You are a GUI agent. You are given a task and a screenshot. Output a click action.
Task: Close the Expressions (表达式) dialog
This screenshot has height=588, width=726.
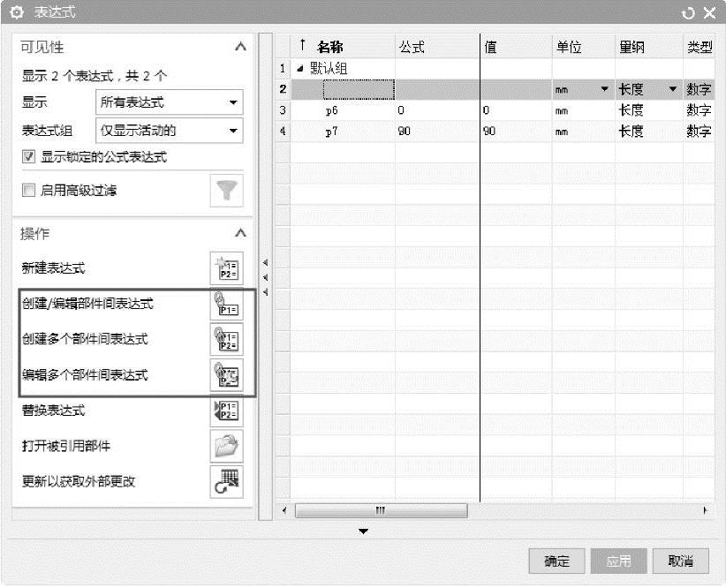pos(710,13)
